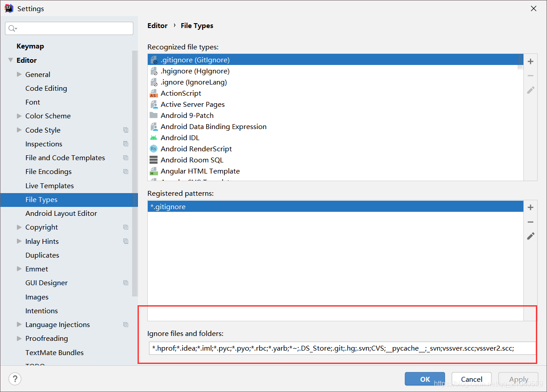547x392 pixels.
Task: Expand the Color Scheme node
Action: (19, 116)
